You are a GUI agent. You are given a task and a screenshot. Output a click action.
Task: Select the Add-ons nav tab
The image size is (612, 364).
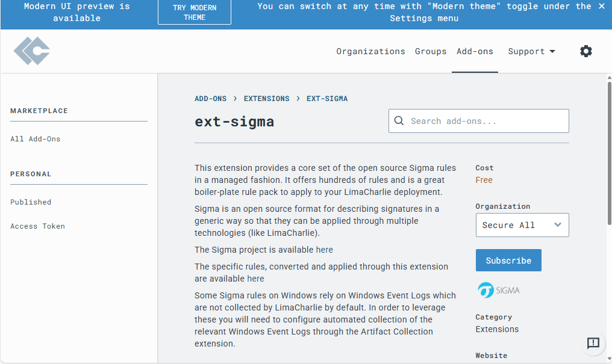click(x=475, y=52)
